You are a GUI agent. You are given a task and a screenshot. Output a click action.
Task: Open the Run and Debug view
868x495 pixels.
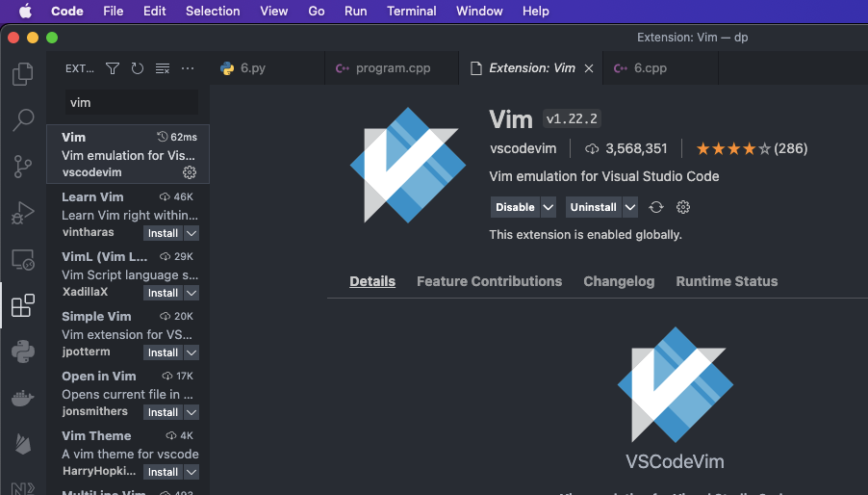23,213
